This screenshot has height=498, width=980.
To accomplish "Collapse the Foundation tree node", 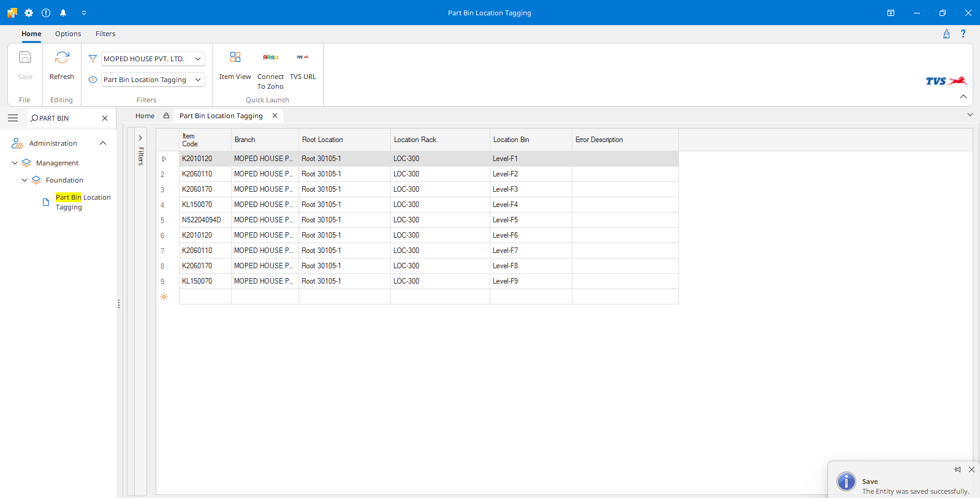I will 25,180.
